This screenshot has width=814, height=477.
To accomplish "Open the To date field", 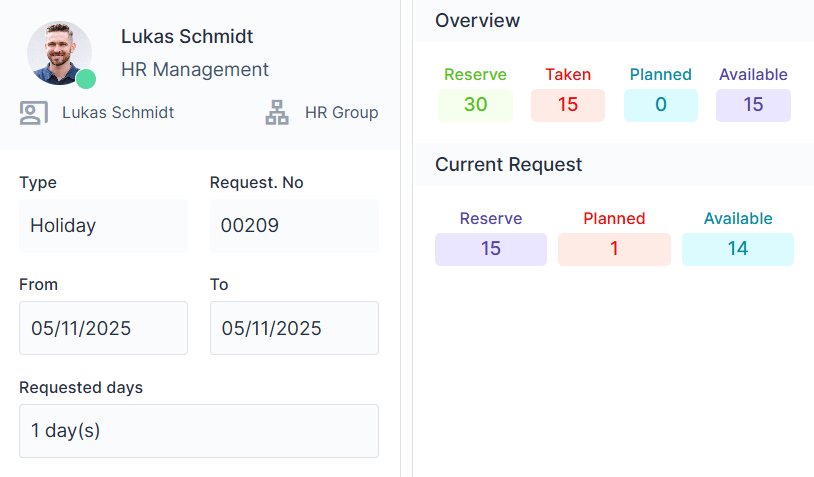I will tap(294, 328).
